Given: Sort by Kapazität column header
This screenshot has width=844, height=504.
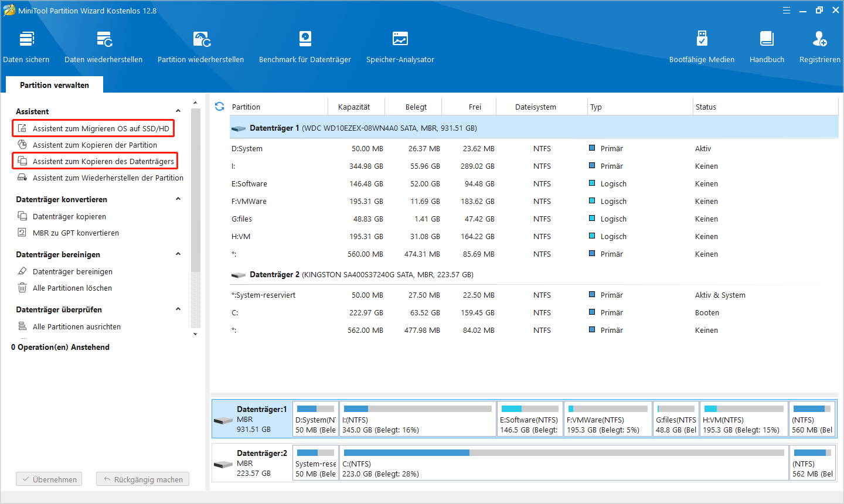Looking at the screenshot, I should (354, 107).
